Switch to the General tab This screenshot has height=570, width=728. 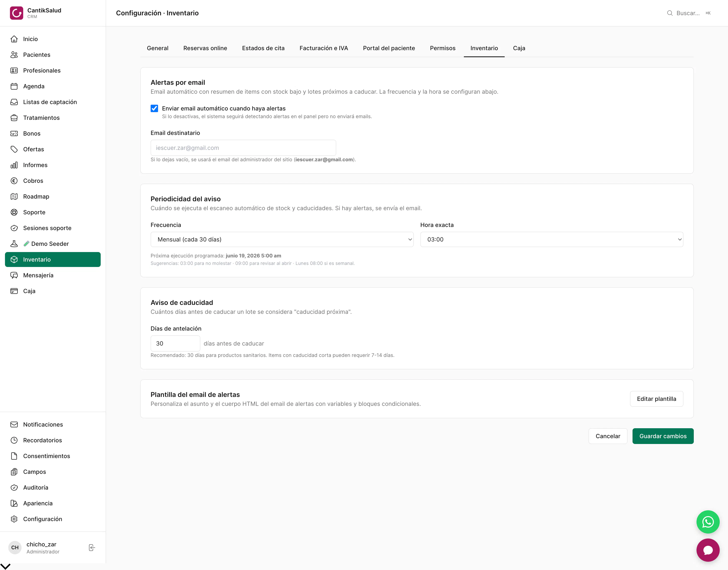pyautogui.click(x=158, y=48)
